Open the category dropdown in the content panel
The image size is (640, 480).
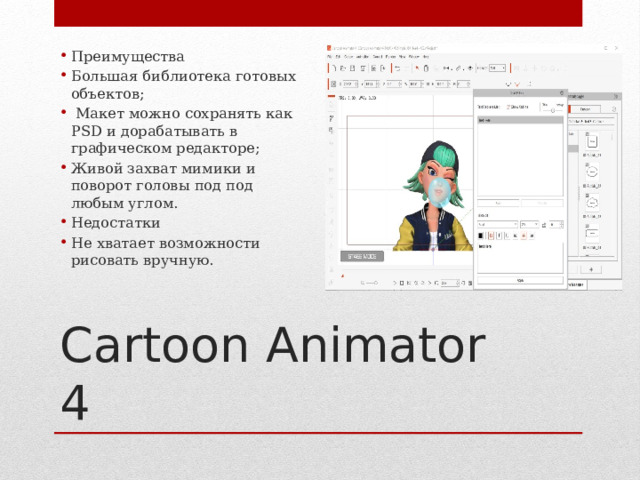point(591,122)
